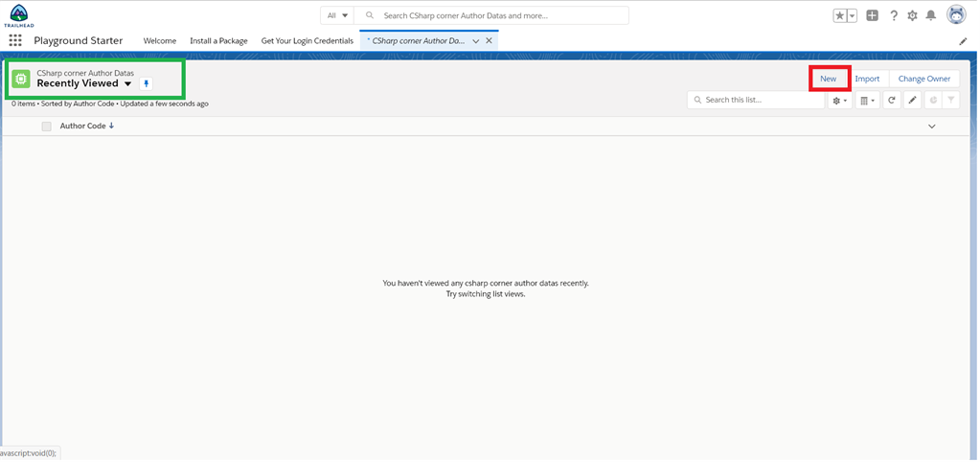Viewport: 980px width, 462px height.
Task: Open the App Launcher grid icon
Action: (15, 40)
